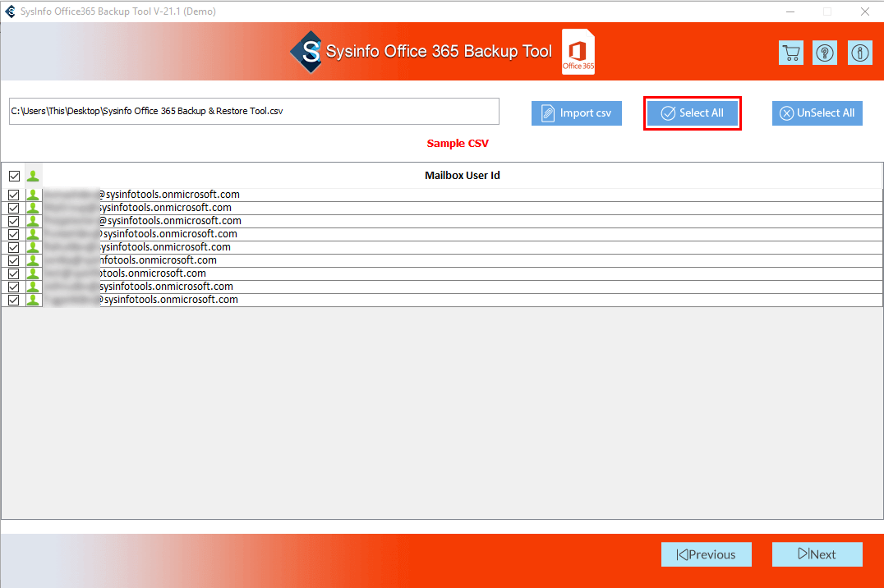
Task: Click the app icon in title bar
Action: pyautogui.click(x=10, y=11)
